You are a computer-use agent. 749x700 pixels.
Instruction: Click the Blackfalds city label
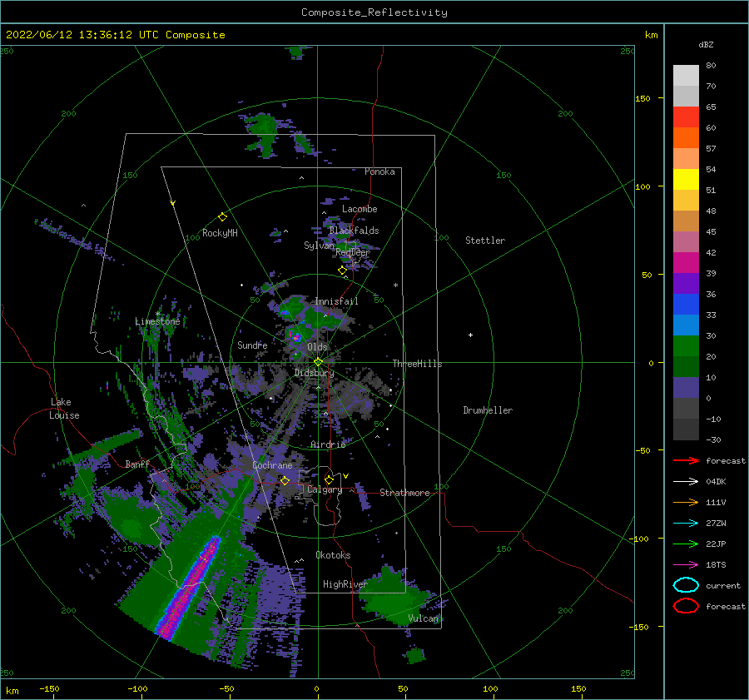[x=354, y=231]
